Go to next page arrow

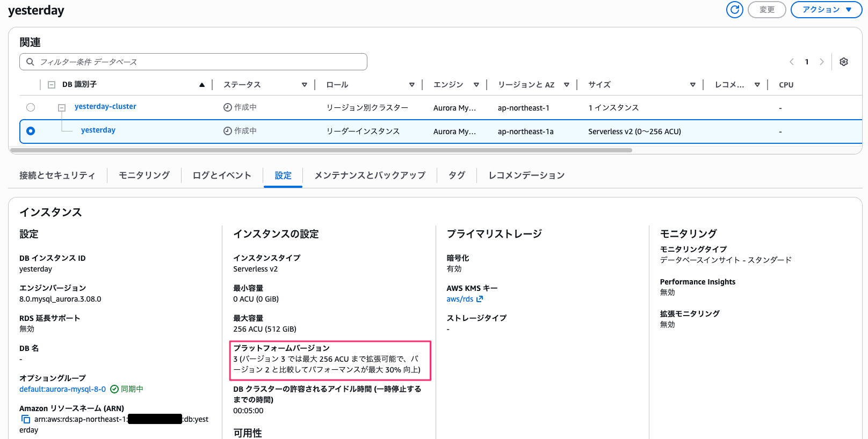click(x=821, y=62)
